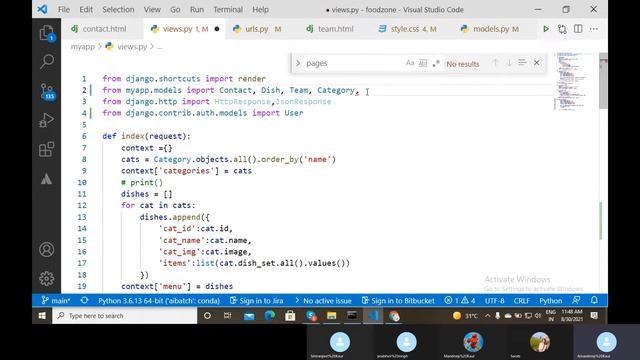This screenshot has height=360, width=640.
Task: Toggle Match Case in find widget
Action: 410,63
